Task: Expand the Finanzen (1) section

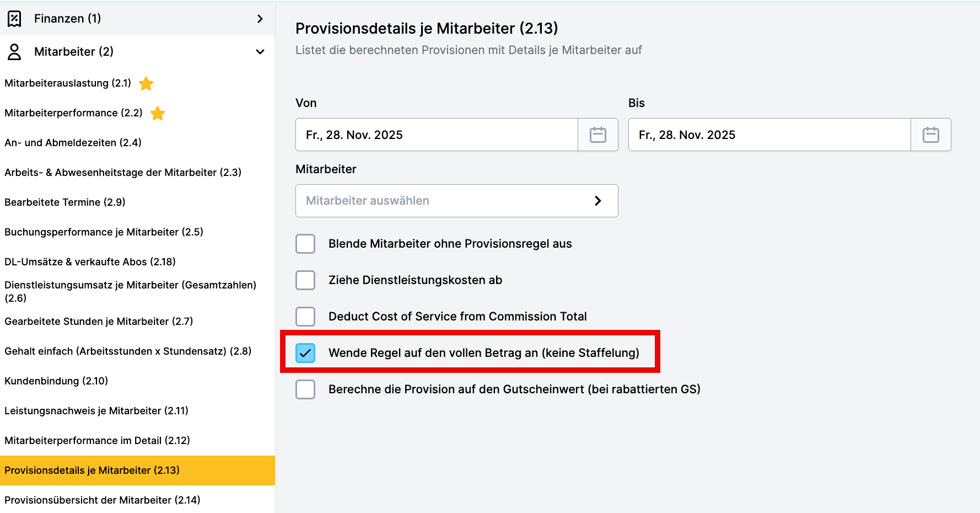Action: coord(260,19)
